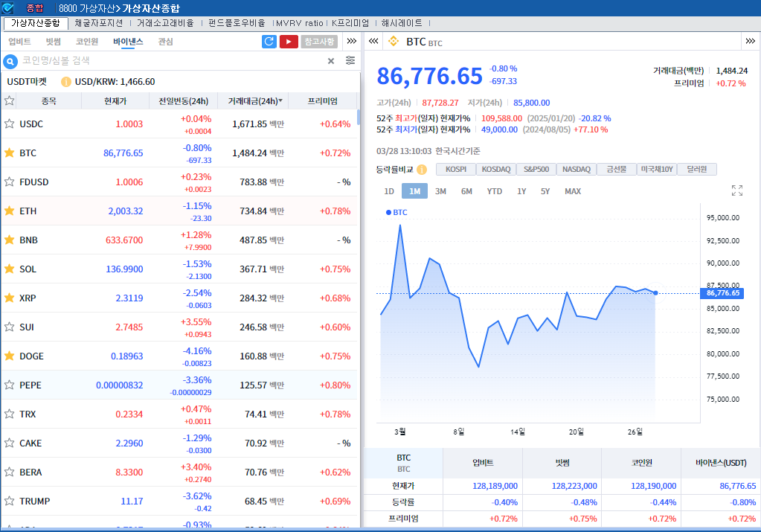Compare with KOSDAQ button
761x532 pixels.
point(496,170)
